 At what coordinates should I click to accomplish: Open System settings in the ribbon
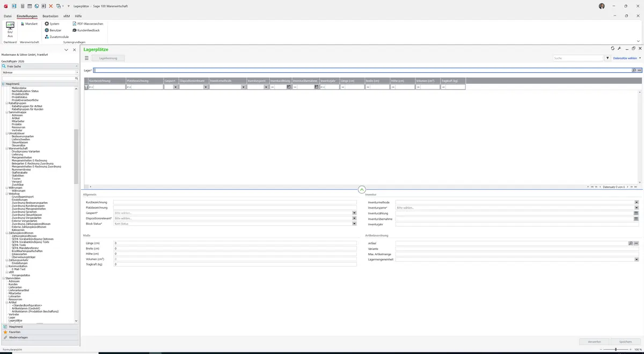52,24
